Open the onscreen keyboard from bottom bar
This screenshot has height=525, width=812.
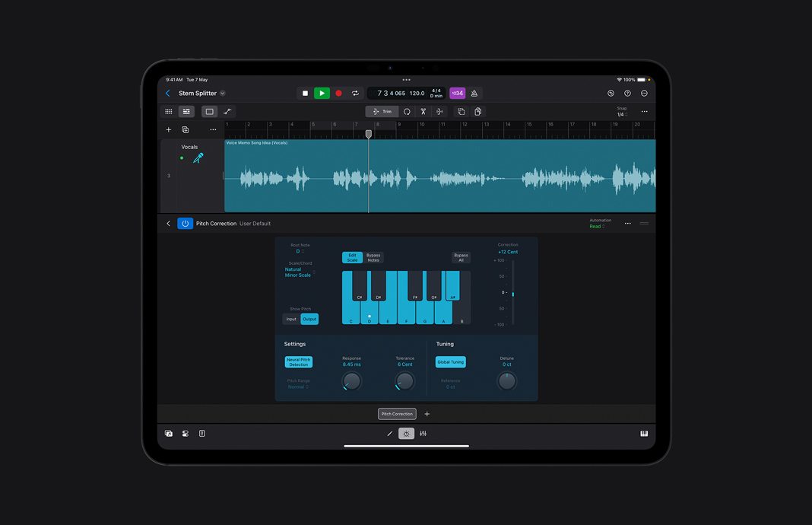644,433
